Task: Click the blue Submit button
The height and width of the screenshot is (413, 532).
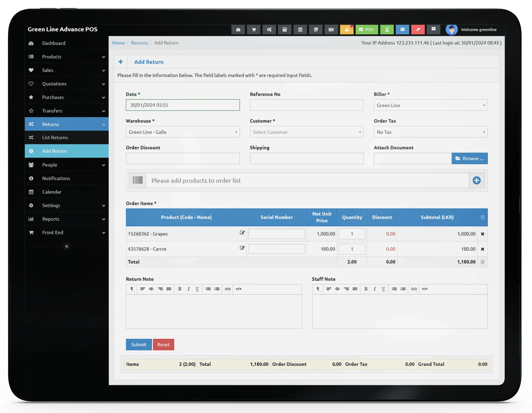Action: [139, 345]
